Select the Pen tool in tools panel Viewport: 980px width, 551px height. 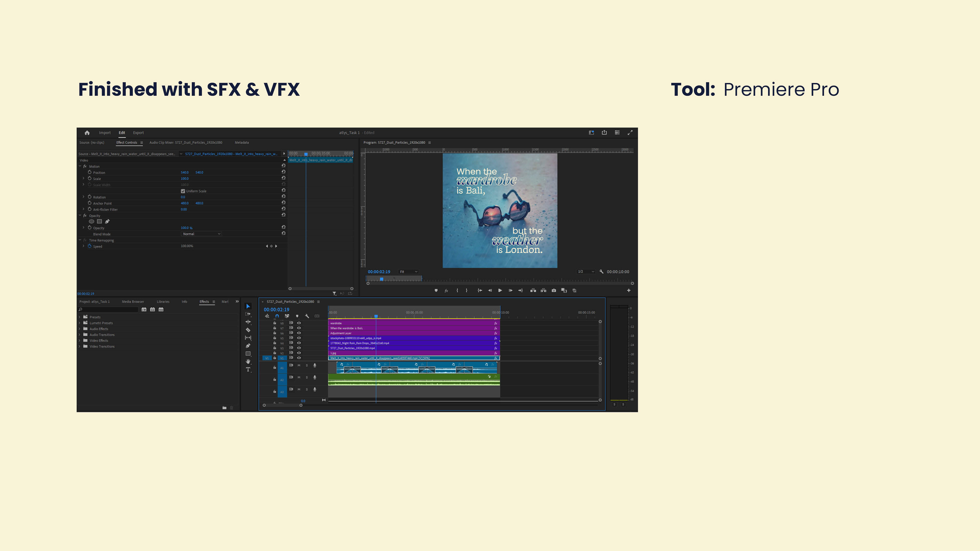click(x=248, y=346)
